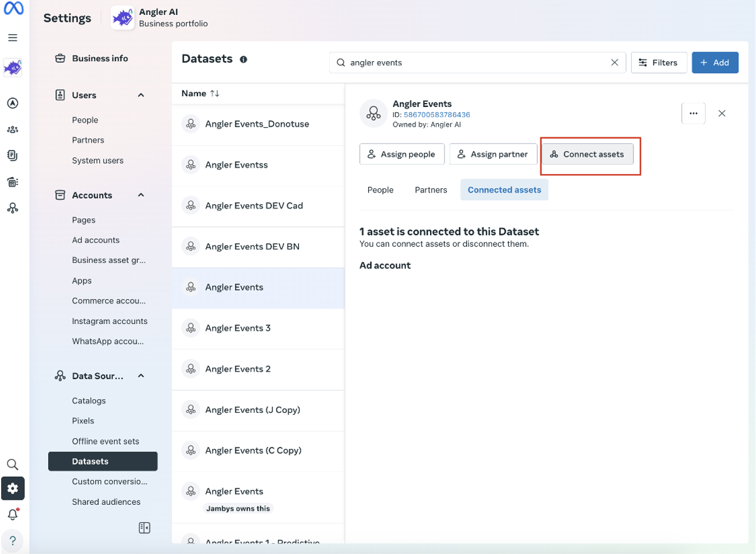Open the hamburger menu icon
This screenshot has height=554, width=756.
pyautogui.click(x=13, y=38)
